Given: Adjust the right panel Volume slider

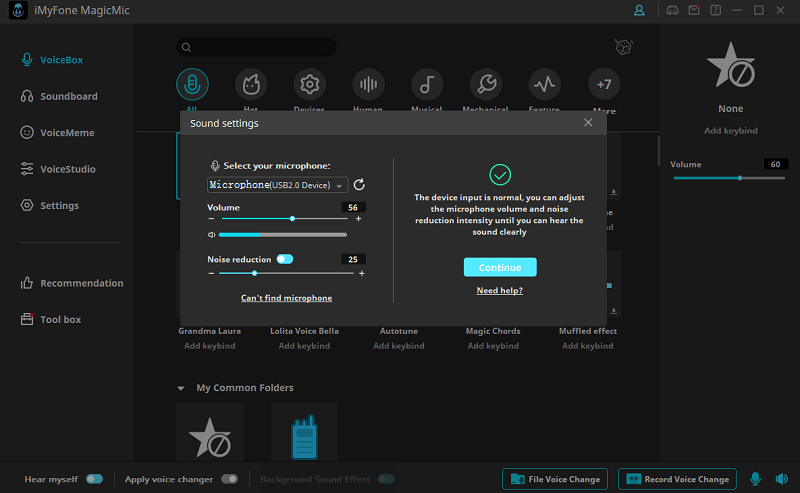Looking at the screenshot, I should coord(729,178).
